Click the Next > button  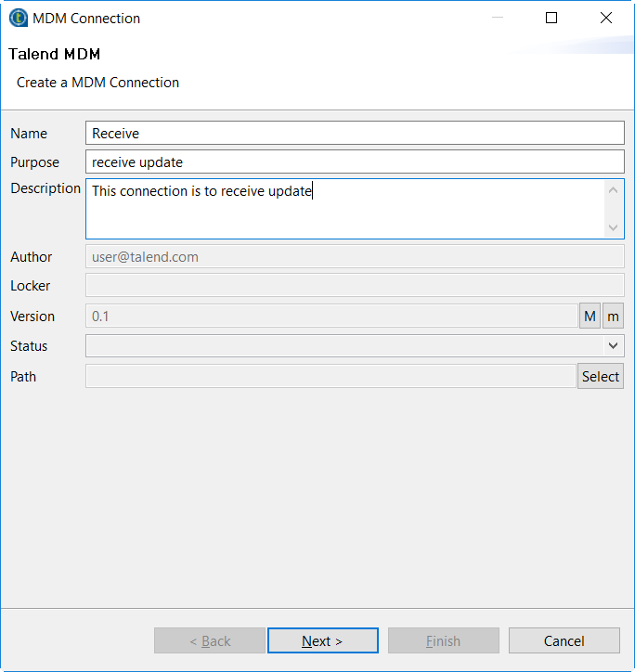[322, 640]
